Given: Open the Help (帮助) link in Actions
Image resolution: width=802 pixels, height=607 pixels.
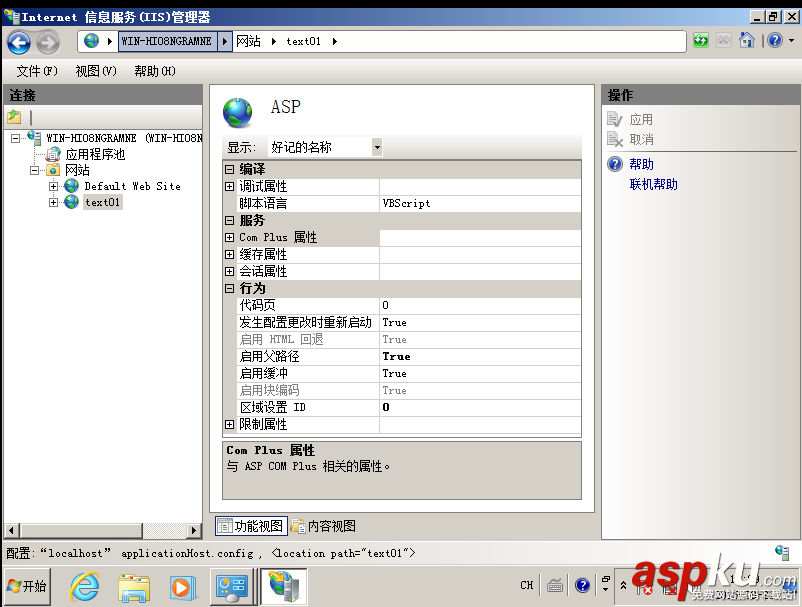Looking at the screenshot, I should (641, 164).
